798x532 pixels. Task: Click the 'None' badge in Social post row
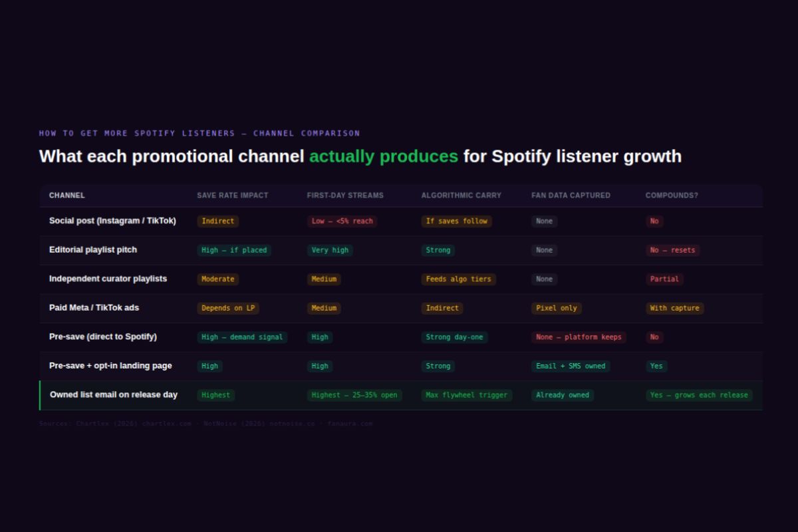(x=545, y=221)
